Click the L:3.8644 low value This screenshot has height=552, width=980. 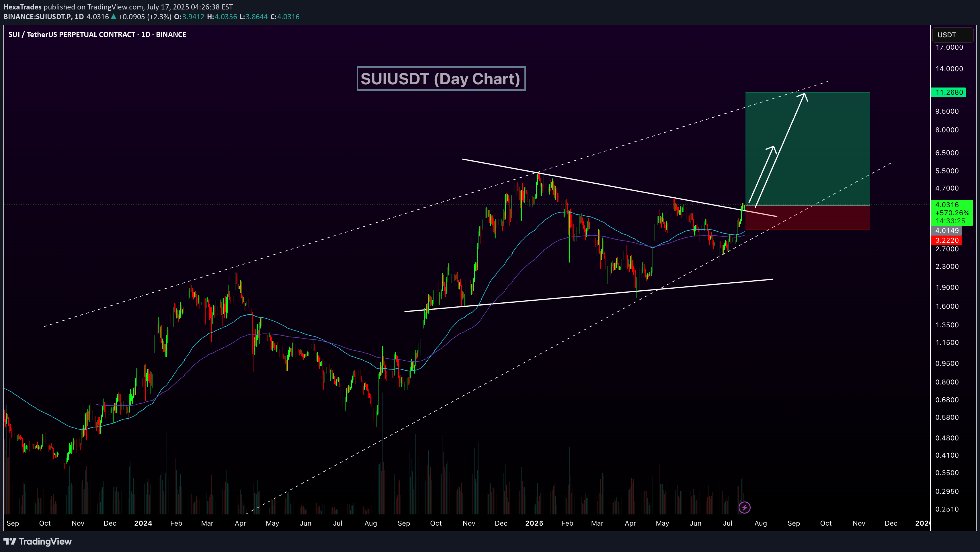tap(253, 17)
